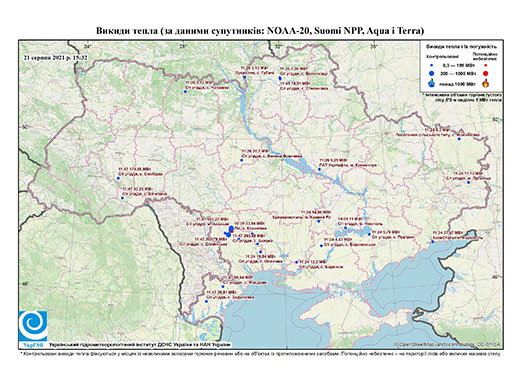This screenshot has width=520, height=368.
Task: Click the 200 — 1000 МВт legend label
Action: coord(457,73)
